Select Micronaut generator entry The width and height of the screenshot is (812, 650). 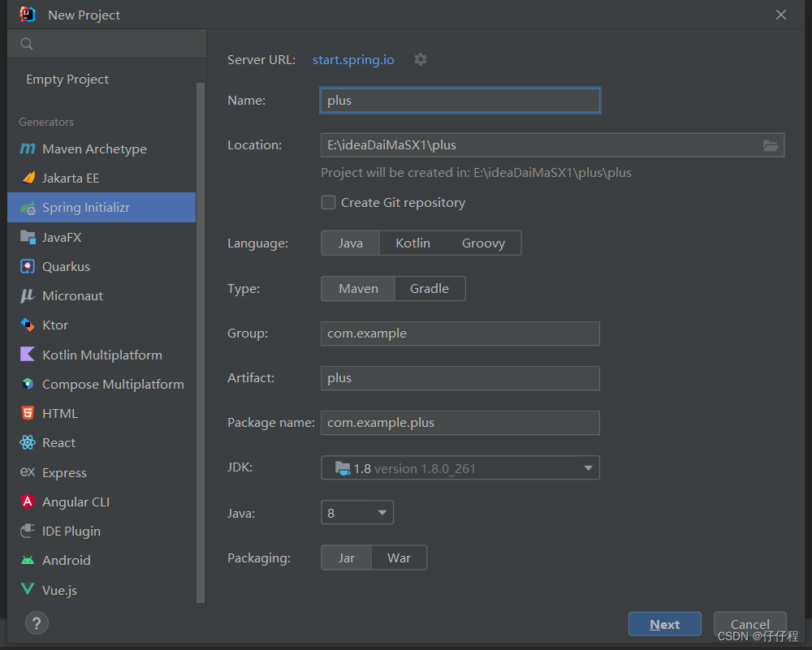coord(101,296)
